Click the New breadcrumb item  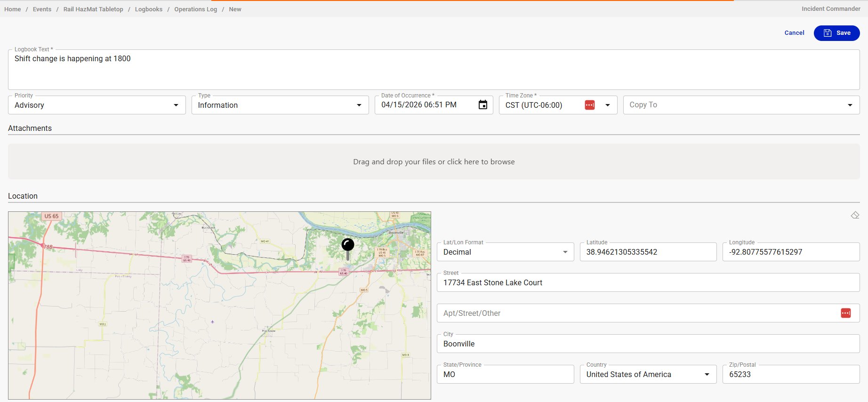click(x=235, y=9)
